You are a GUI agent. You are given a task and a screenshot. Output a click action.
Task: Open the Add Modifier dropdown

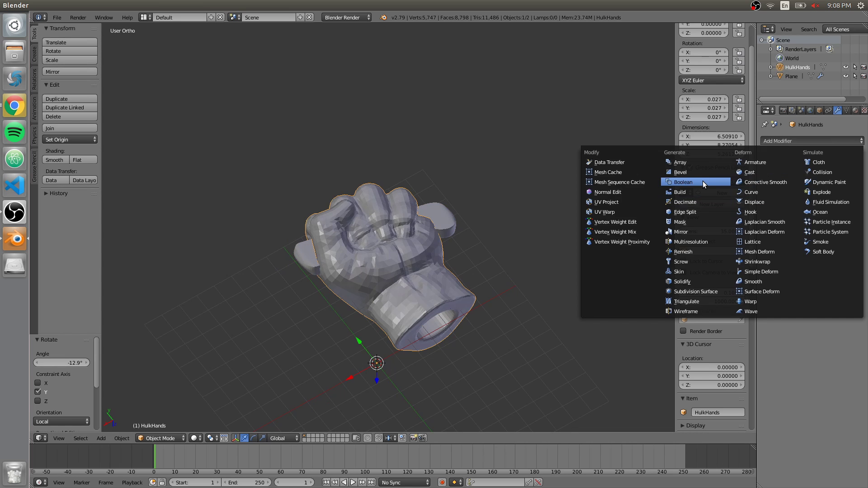tap(811, 141)
